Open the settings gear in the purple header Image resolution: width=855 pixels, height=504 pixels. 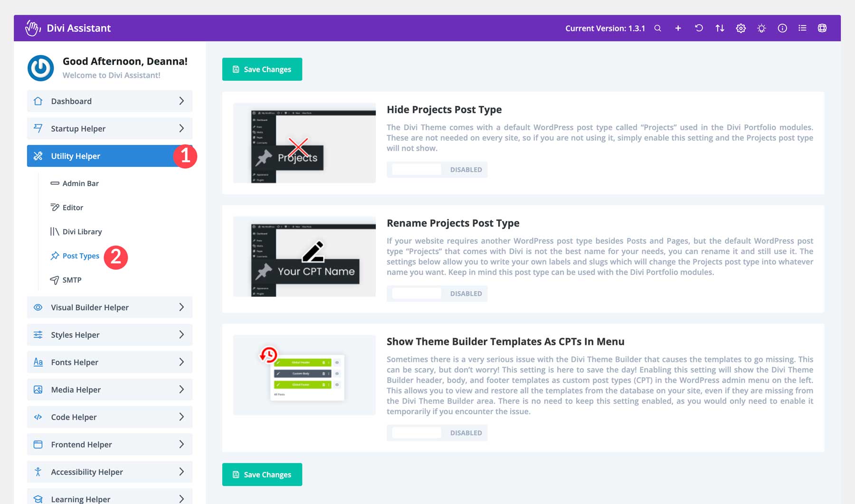coord(740,28)
